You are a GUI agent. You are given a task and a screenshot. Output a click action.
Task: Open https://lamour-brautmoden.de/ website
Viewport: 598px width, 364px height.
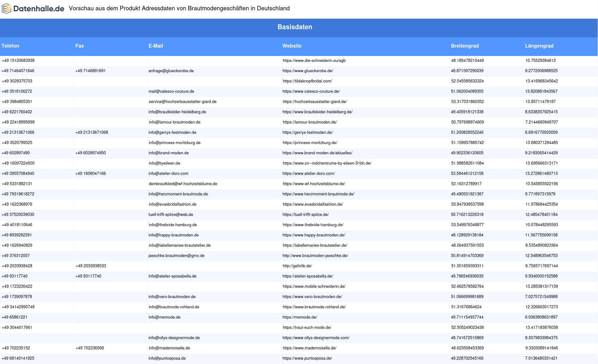pyautogui.click(x=310, y=122)
